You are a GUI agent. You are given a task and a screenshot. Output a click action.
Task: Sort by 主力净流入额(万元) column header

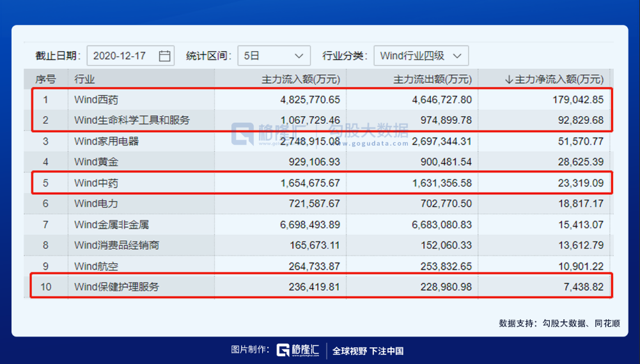554,79
